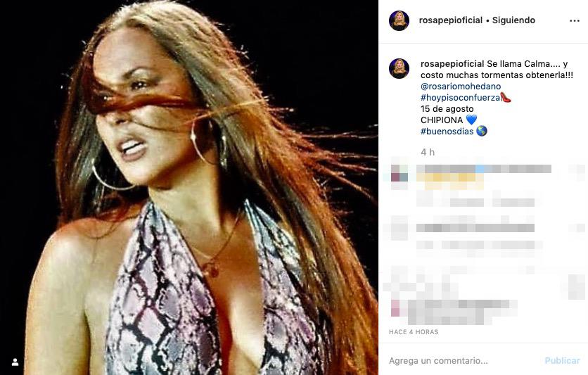Open the #hoypisoconfuerza hashtag
This screenshot has width=588, height=375.
click(461, 98)
